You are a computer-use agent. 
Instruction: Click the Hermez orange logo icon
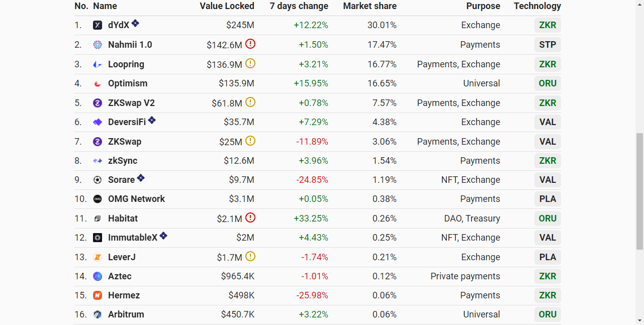(x=98, y=295)
